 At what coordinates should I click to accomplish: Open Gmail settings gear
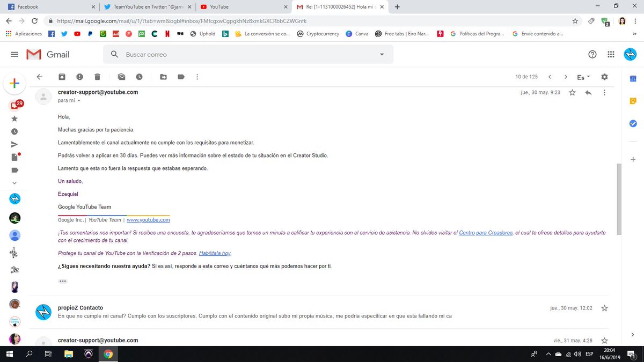pyautogui.click(x=605, y=77)
